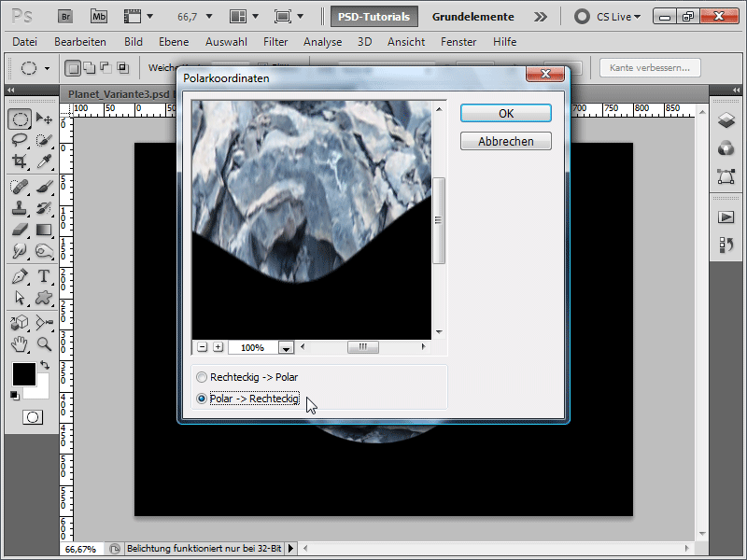Viewport: 747px width, 560px height.
Task: Open the Fenster menu
Action: [458, 42]
